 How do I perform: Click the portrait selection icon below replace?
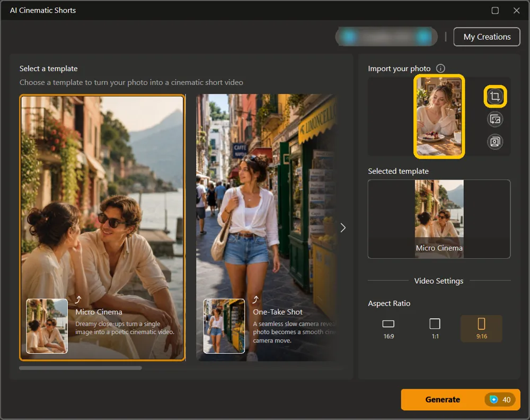(x=495, y=142)
